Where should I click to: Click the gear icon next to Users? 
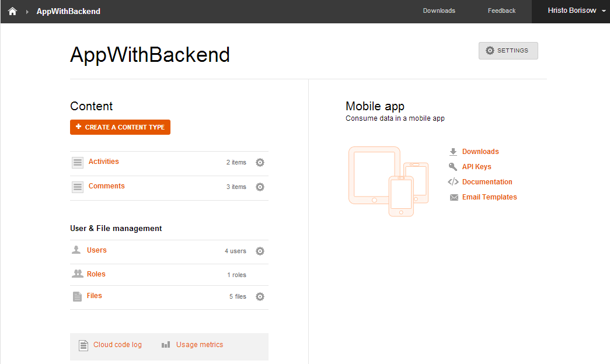[x=260, y=251]
